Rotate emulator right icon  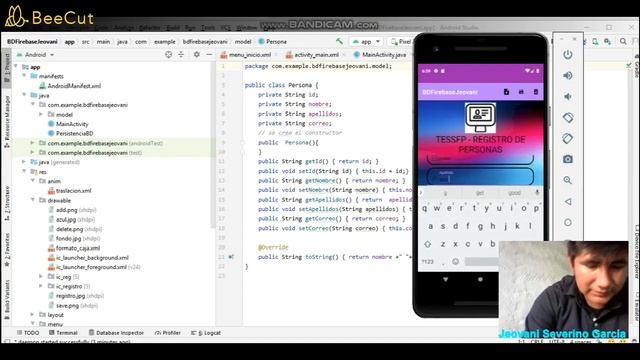568,139
